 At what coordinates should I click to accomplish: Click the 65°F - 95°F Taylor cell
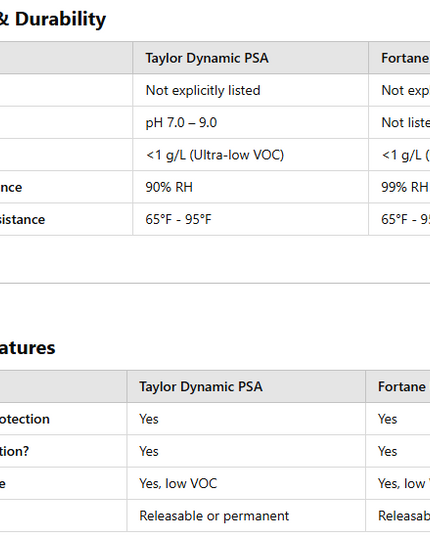pos(178,220)
